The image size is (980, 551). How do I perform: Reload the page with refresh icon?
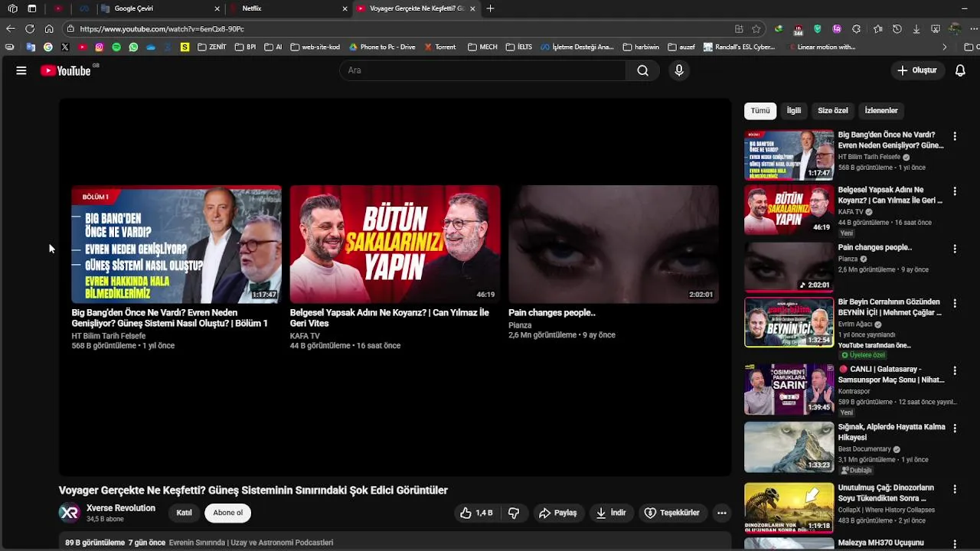click(x=30, y=29)
